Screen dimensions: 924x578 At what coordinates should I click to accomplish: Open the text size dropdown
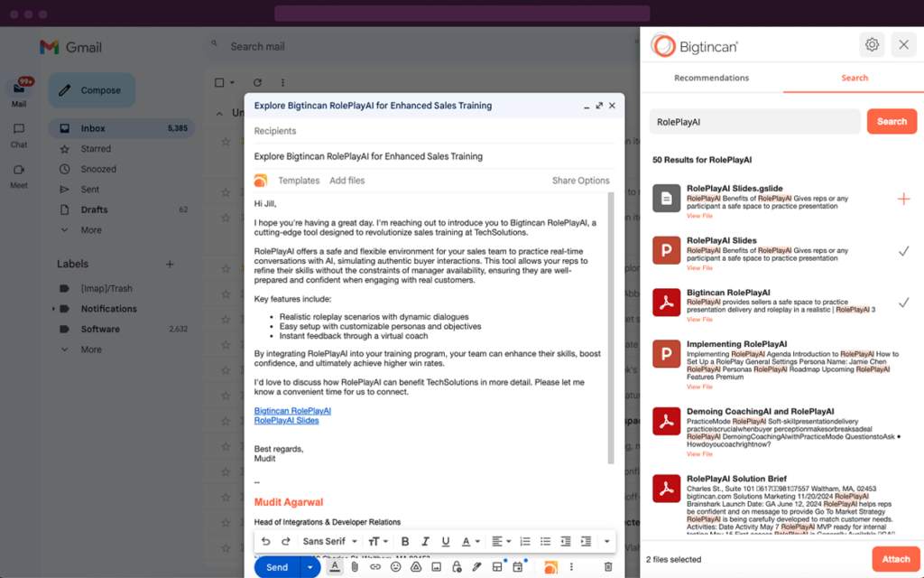(378, 541)
